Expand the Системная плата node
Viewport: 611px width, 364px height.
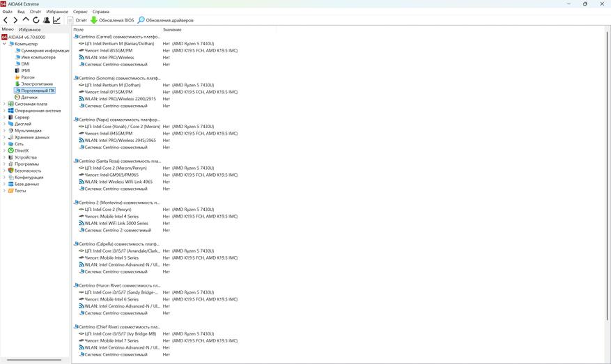point(4,104)
